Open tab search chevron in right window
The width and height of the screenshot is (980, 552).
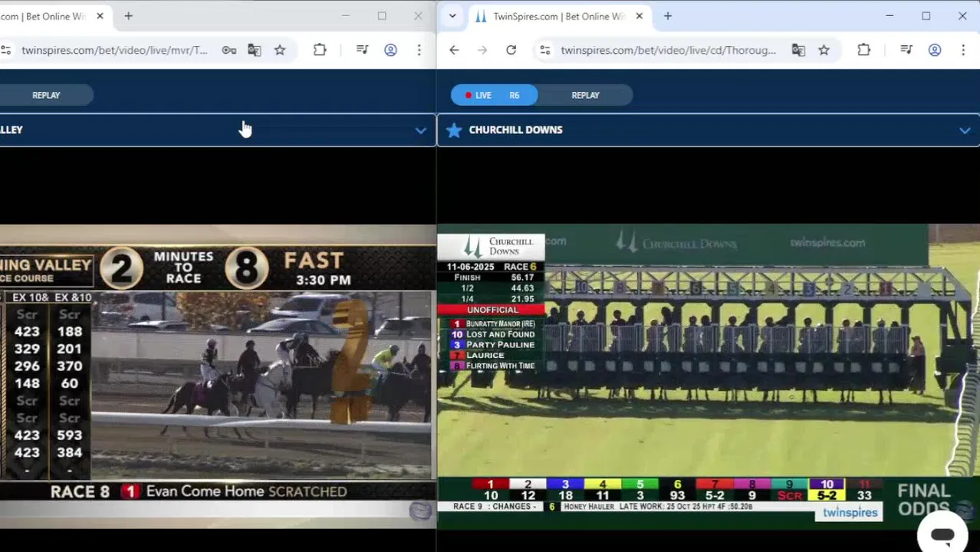(x=452, y=16)
